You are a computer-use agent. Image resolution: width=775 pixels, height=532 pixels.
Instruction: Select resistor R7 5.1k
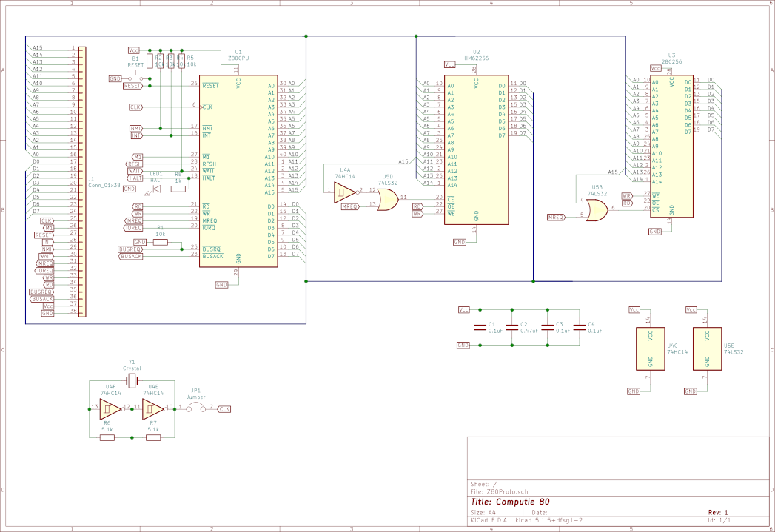point(153,437)
